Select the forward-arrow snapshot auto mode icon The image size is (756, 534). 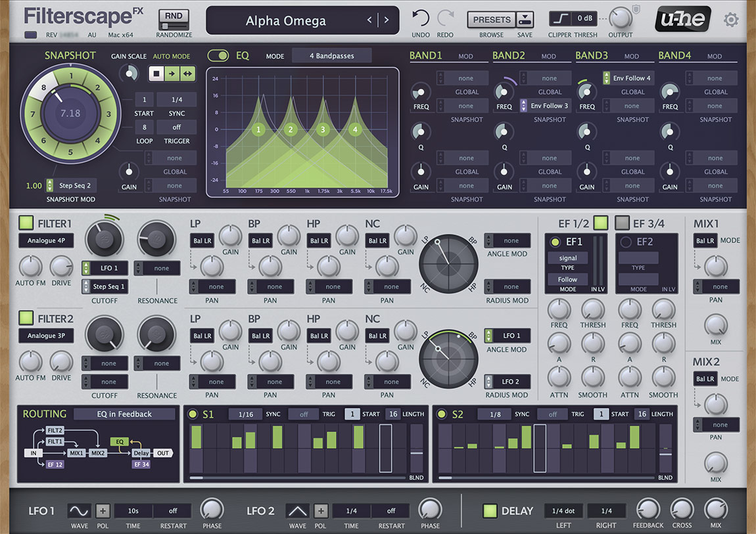coord(172,74)
